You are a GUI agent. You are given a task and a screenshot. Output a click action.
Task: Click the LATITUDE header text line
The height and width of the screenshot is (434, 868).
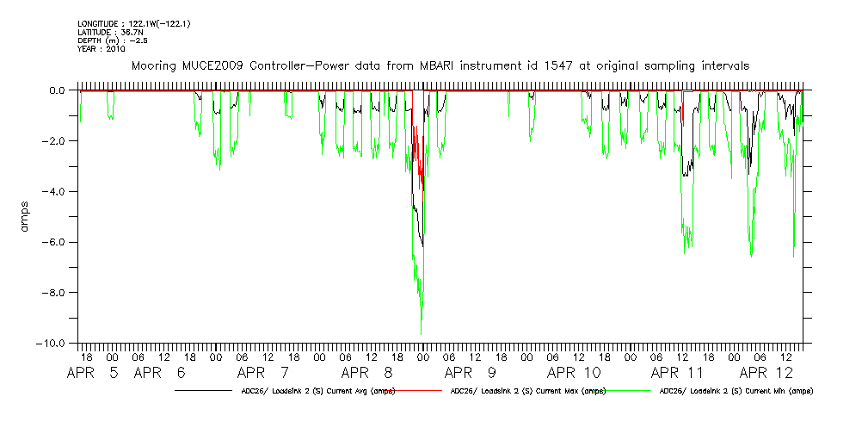point(109,32)
